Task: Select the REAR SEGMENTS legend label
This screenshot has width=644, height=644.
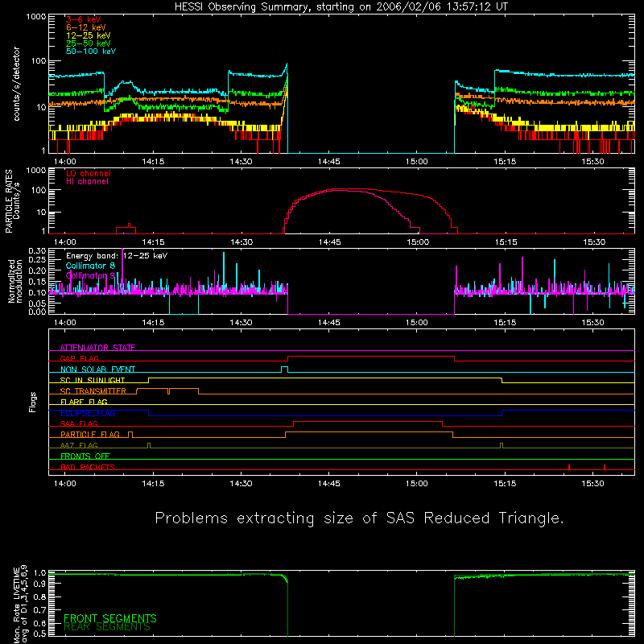Action: [x=107, y=627]
